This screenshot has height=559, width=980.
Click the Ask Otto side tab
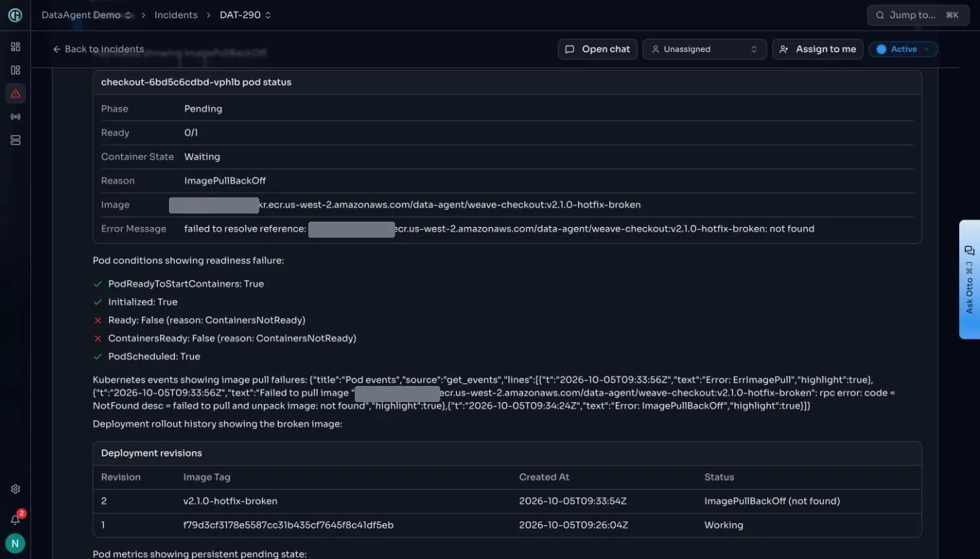pos(969,279)
